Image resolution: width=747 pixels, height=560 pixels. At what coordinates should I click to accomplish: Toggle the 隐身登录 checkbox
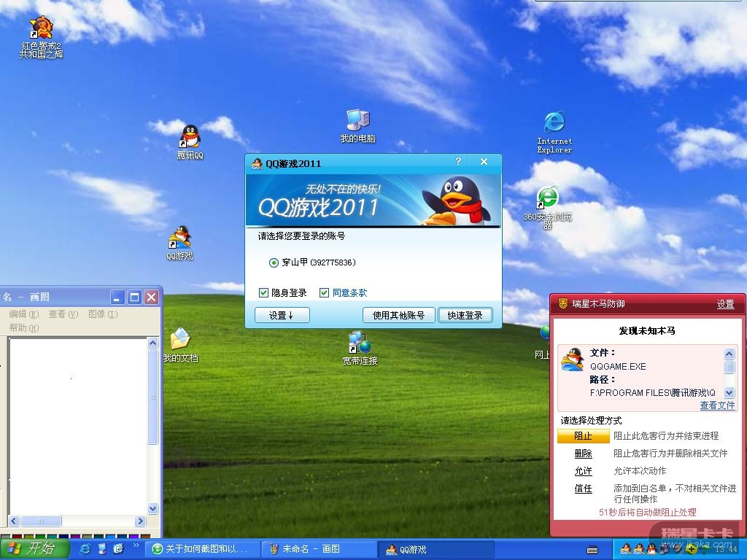(x=263, y=292)
